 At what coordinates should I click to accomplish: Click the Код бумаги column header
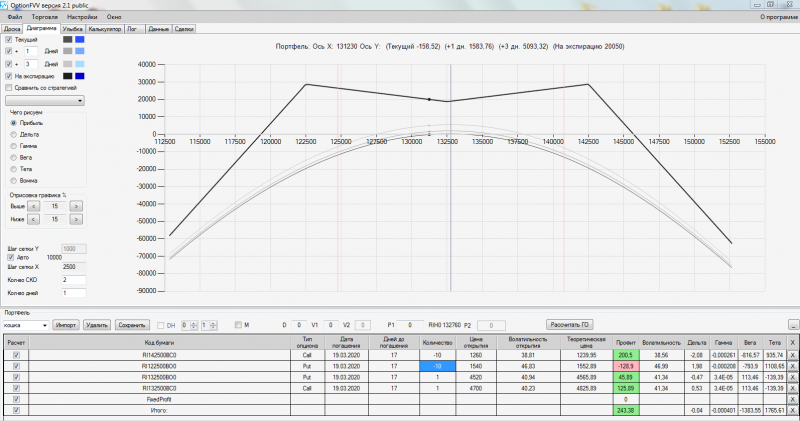point(159,342)
